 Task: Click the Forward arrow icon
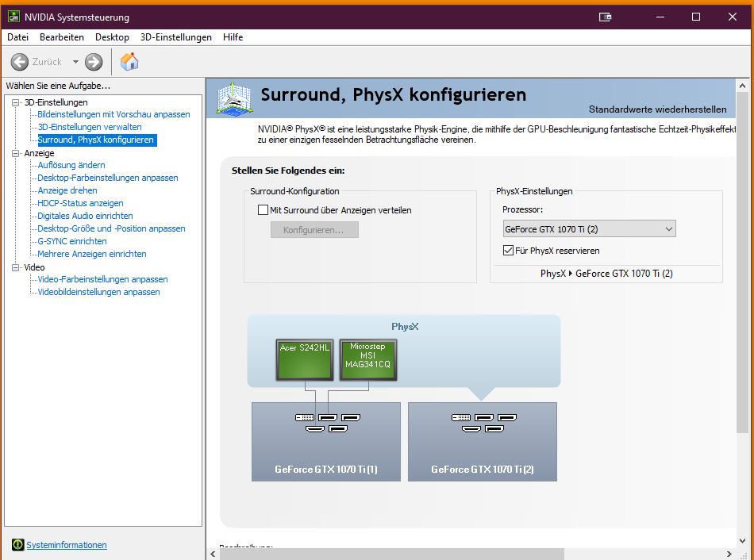coord(94,62)
